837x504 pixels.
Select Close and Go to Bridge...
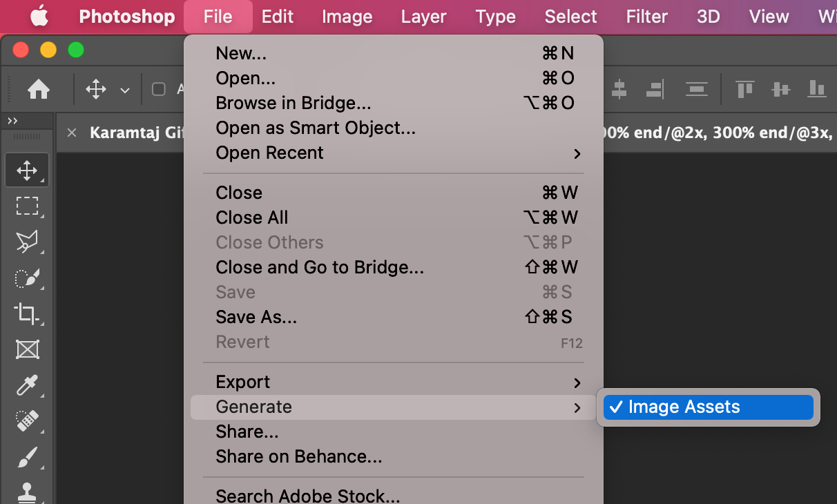pos(394,267)
